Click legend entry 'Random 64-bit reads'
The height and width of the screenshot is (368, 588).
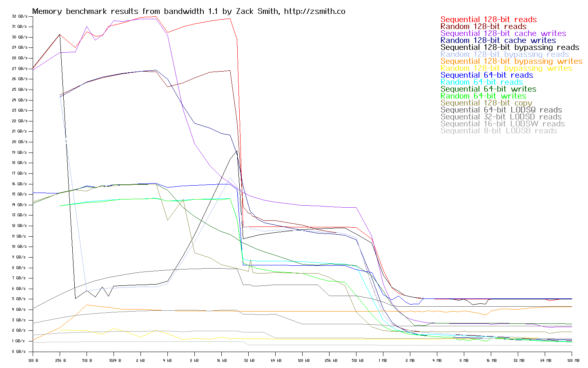[x=482, y=82]
